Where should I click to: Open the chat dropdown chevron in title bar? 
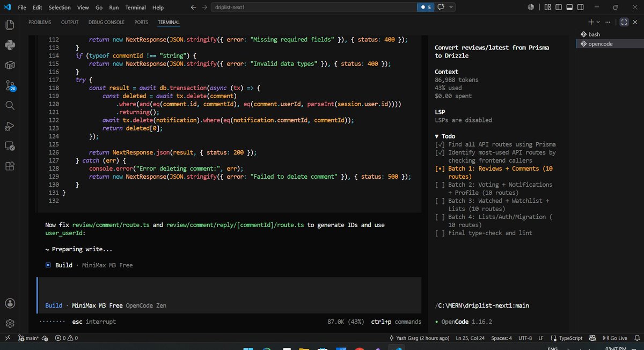click(451, 8)
